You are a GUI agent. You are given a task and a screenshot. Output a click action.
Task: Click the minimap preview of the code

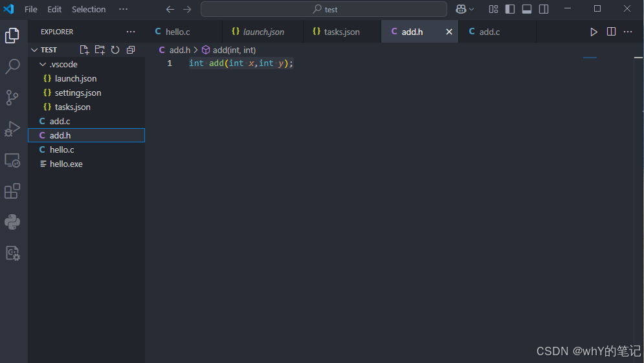click(x=590, y=58)
